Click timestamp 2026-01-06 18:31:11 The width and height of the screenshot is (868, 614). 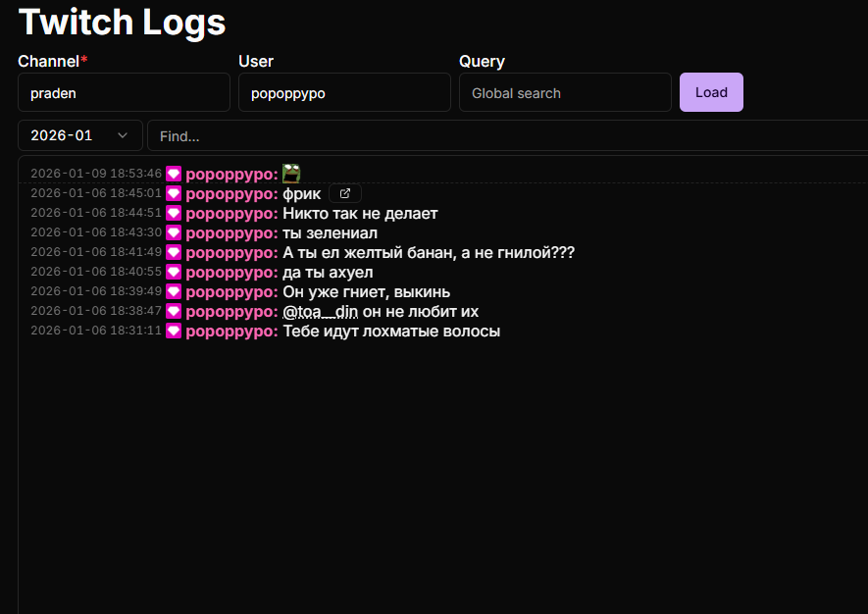[x=96, y=331]
